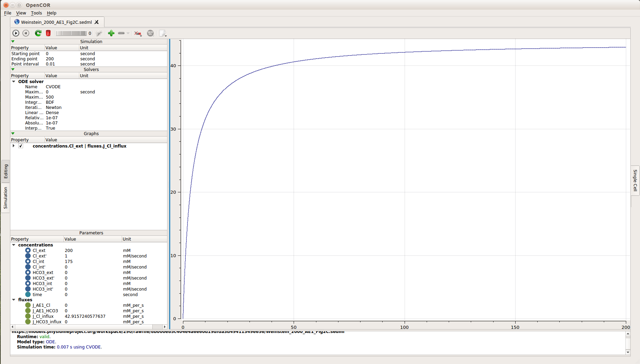Image resolution: width=640 pixels, height=364 pixels.
Task: Expand the concentrations.Cl_ext graph entry
Action: pos(13,146)
